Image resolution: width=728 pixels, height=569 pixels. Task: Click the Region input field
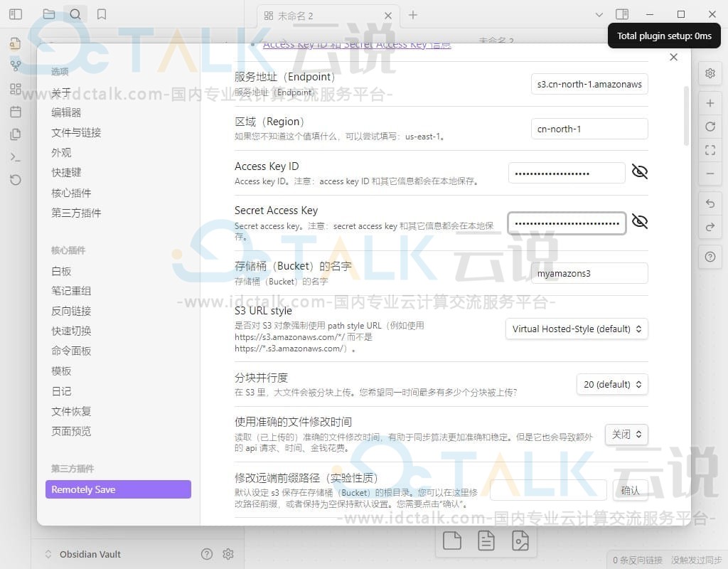pos(589,129)
